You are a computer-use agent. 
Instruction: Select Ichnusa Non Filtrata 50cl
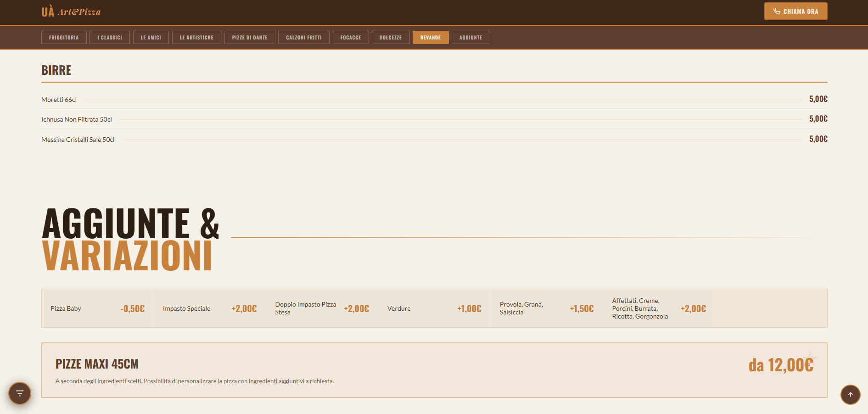click(x=76, y=119)
